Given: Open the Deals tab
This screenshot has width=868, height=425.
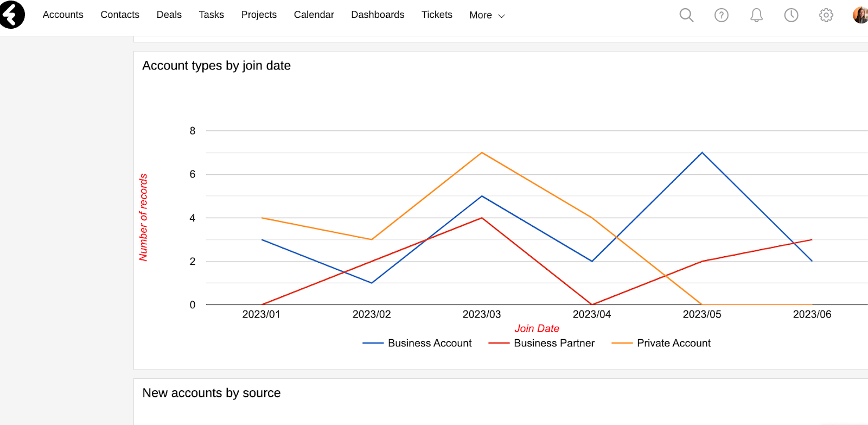Looking at the screenshot, I should [x=169, y=15].
